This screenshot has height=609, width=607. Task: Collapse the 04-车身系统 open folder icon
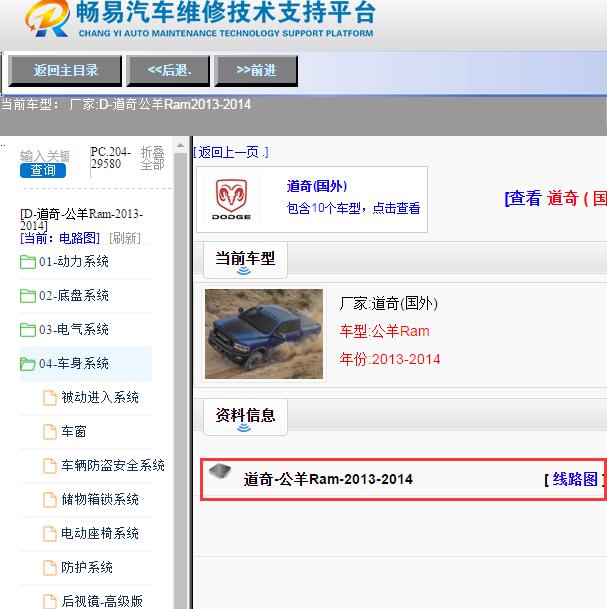tap(28, 364)
